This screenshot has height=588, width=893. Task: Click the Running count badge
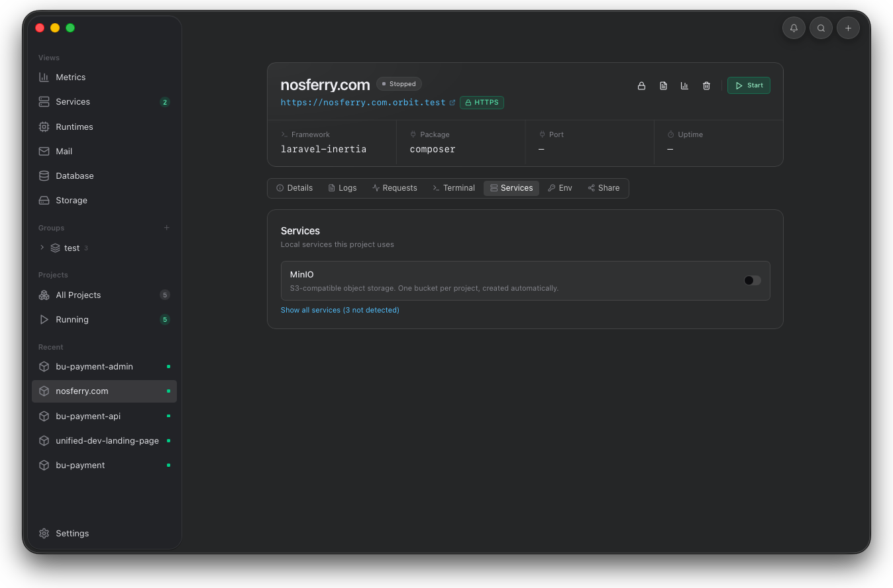165,319
